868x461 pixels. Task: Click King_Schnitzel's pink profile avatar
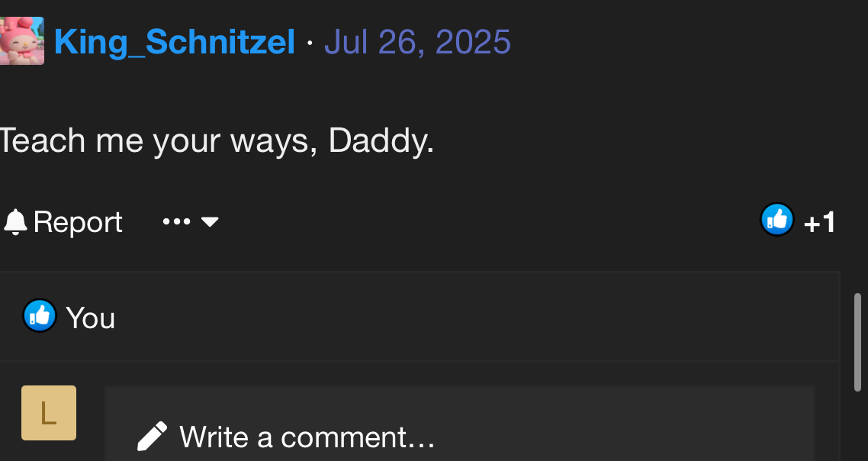click(21, 40)
